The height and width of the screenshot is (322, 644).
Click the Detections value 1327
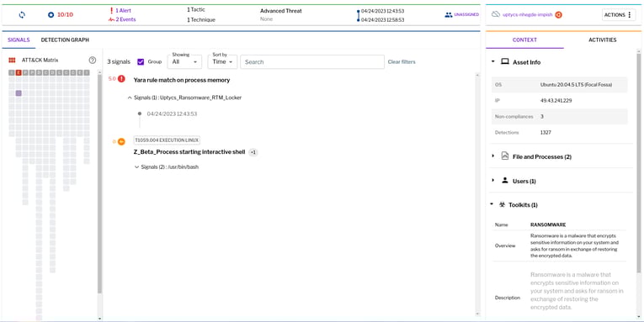pos(546,133)
